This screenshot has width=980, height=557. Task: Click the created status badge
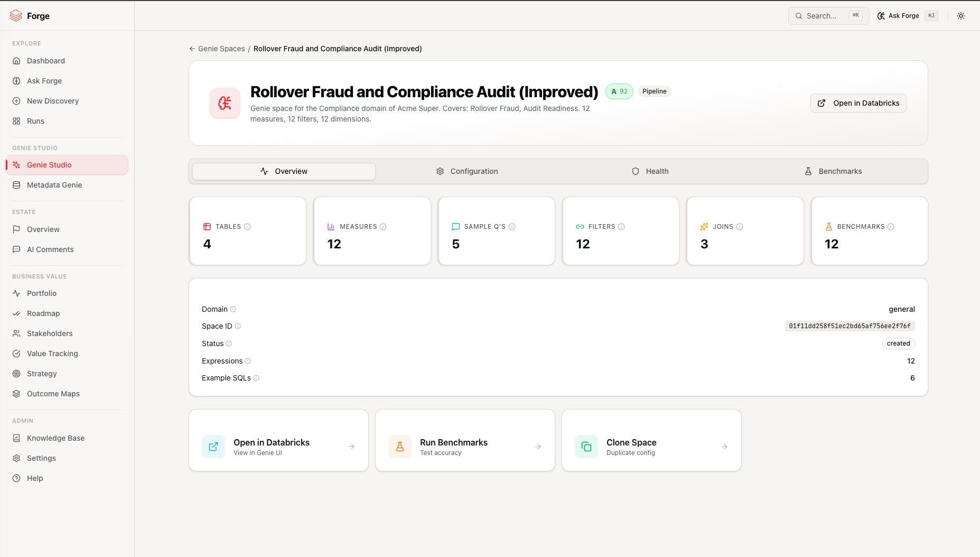pos(899,344)
